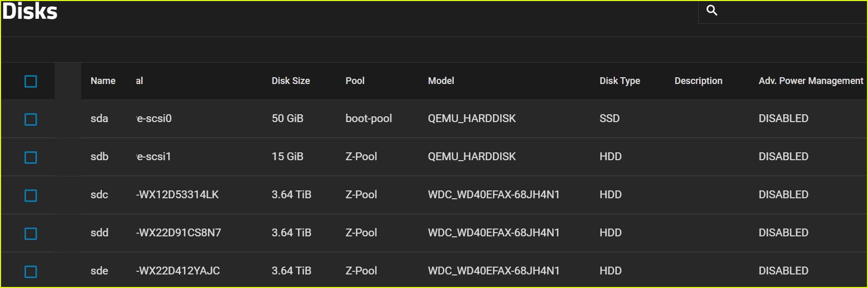Click DISABLED in the sda row
Viewport: 868px width, 288px height.
point(783,118)
